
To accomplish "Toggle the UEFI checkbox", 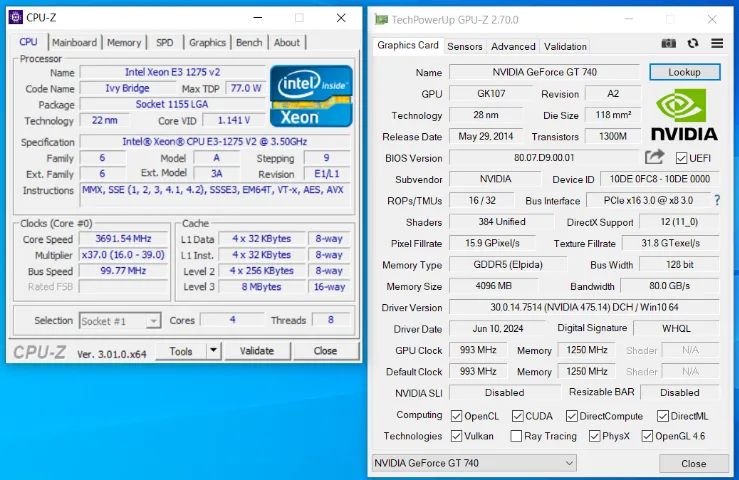I will 681,158.
